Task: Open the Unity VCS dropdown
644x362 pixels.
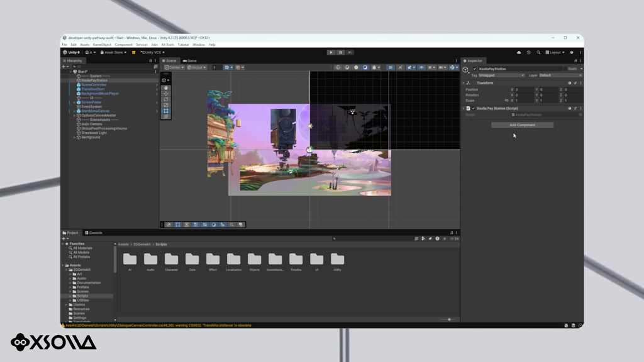Action: click(x=152, y=53)
